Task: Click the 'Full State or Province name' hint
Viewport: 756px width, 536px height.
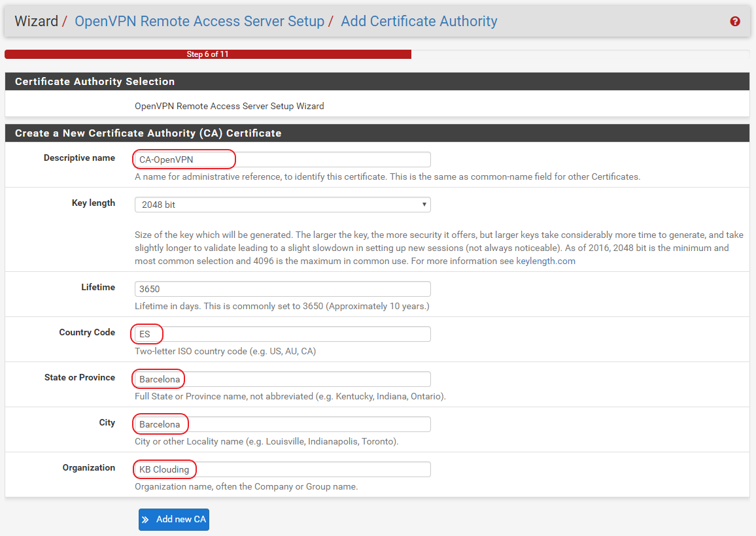Action: pyautogui.click(x=290, y=396)
